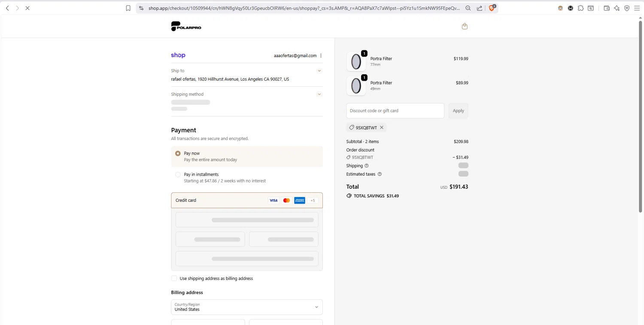The width and height of the screenshot is (644, 325).
Task: Click the Order discount label
Action: pos(360,150)
